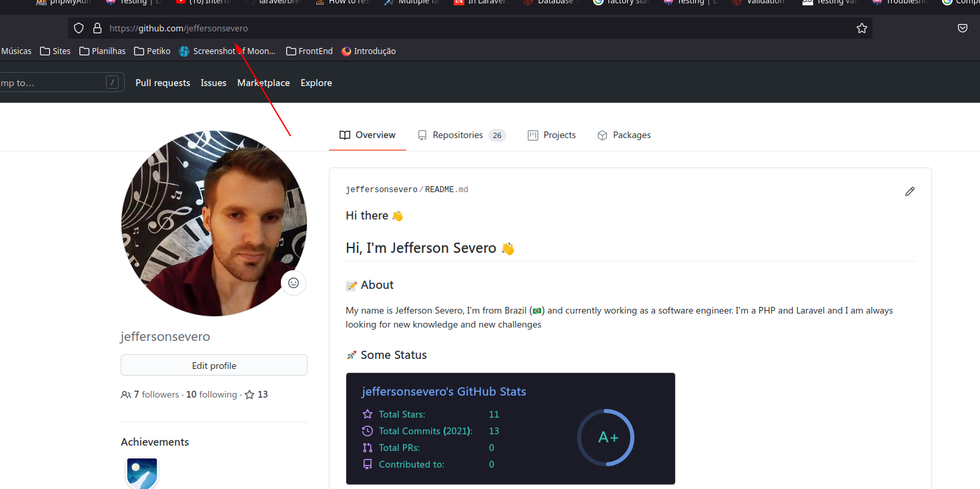Go to Issues in GitHub header
This screenshot has width=980, height=489.
click(x=213, y=83)
